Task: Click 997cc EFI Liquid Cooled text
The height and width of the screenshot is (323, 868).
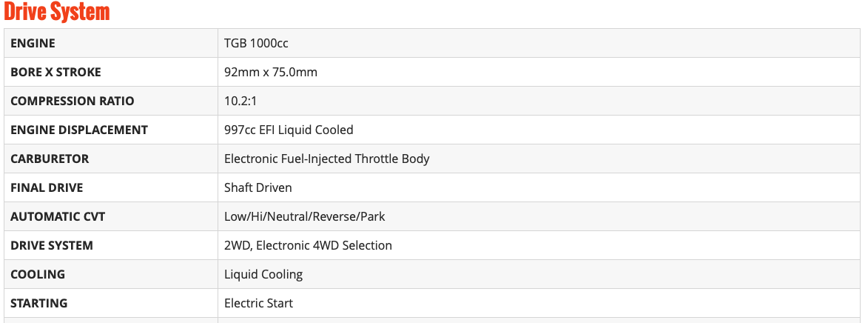Action: click(x=289, y=130)
